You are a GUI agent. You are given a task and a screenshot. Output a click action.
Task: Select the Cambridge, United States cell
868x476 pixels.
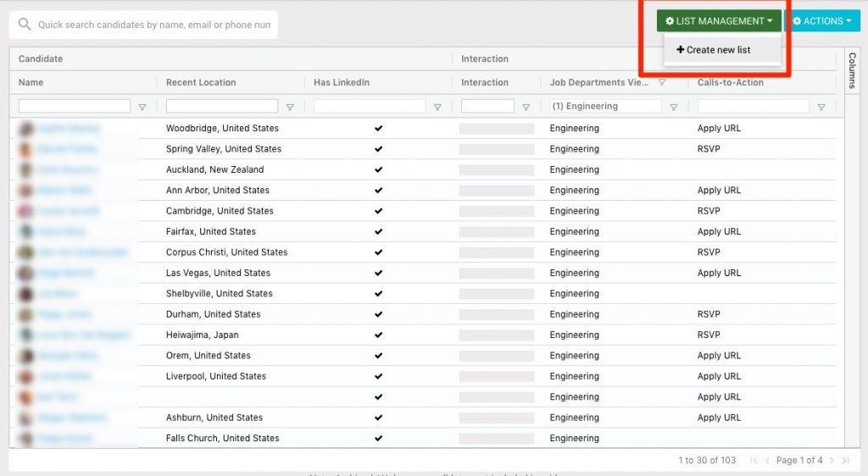(220, 211)
